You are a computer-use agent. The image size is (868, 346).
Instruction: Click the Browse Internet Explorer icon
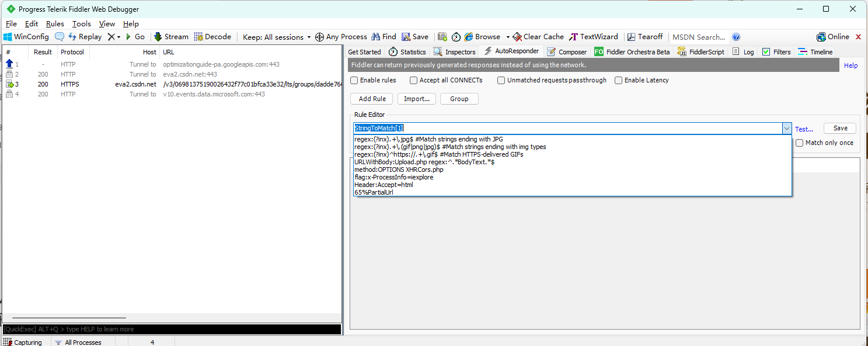[469, 37]
